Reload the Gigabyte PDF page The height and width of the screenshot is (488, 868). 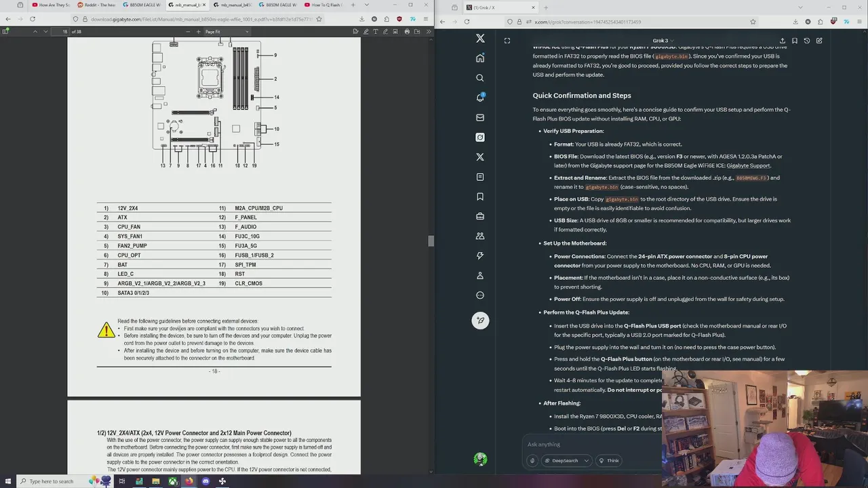coord(33,19)
